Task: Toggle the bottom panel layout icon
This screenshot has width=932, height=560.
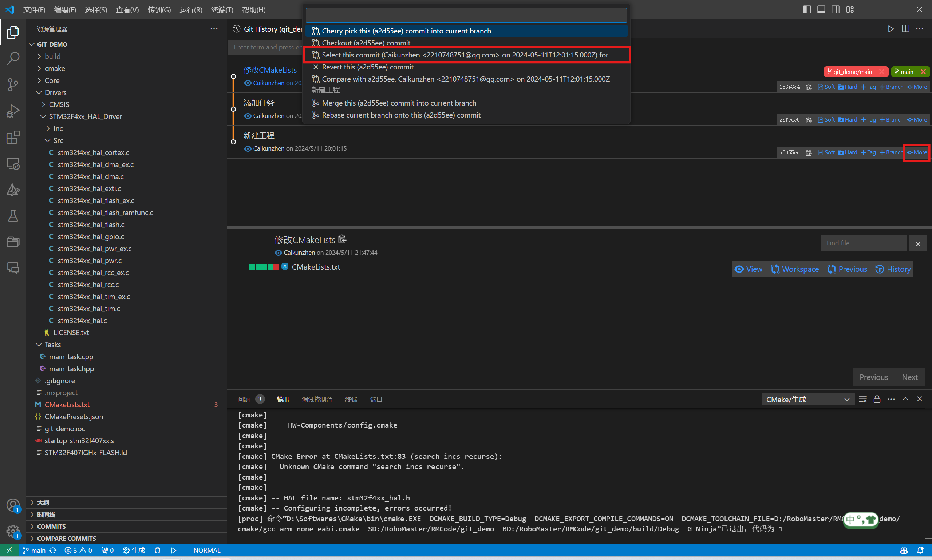Action: tap(821, 9)
